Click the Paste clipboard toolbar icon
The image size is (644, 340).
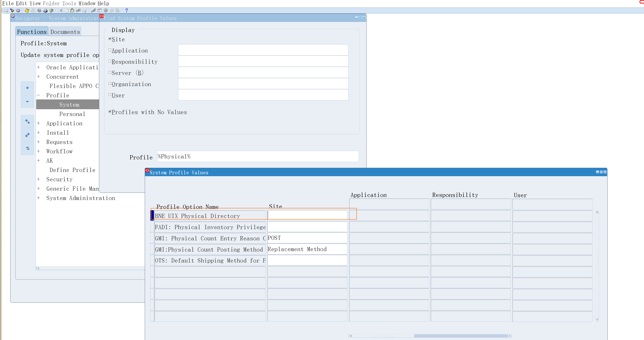[x=72, y=11]
